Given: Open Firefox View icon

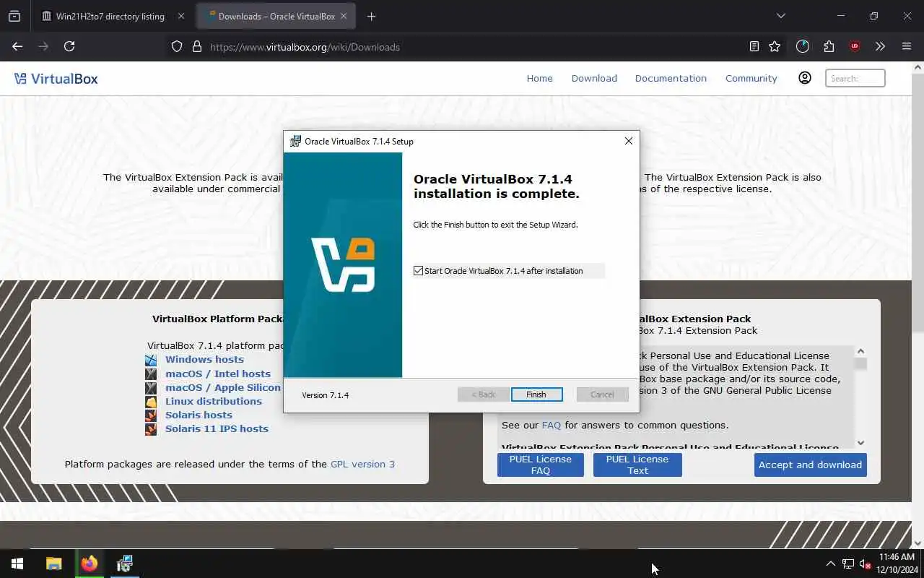Looking at the screenshot, I should (x=14, y=16).
